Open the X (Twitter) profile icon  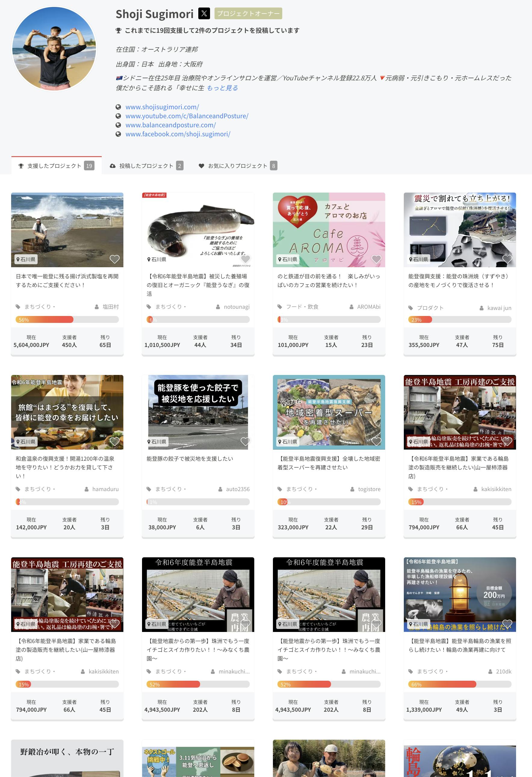coord(204,13)
